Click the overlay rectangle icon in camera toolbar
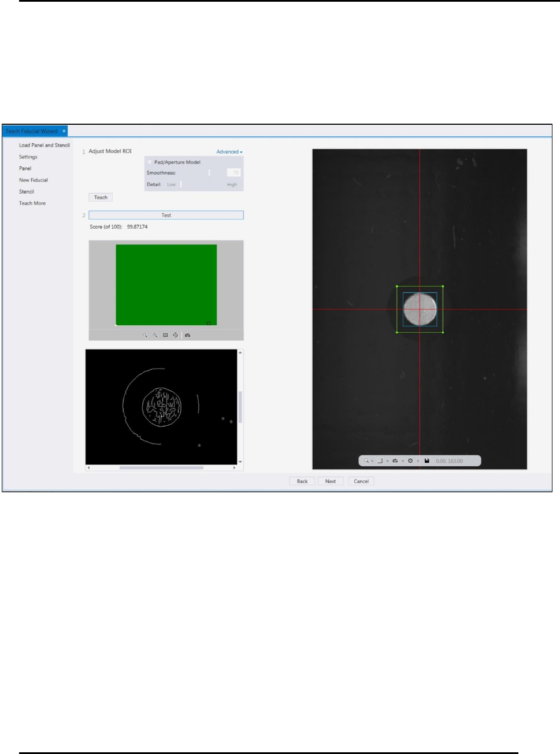 380,461
